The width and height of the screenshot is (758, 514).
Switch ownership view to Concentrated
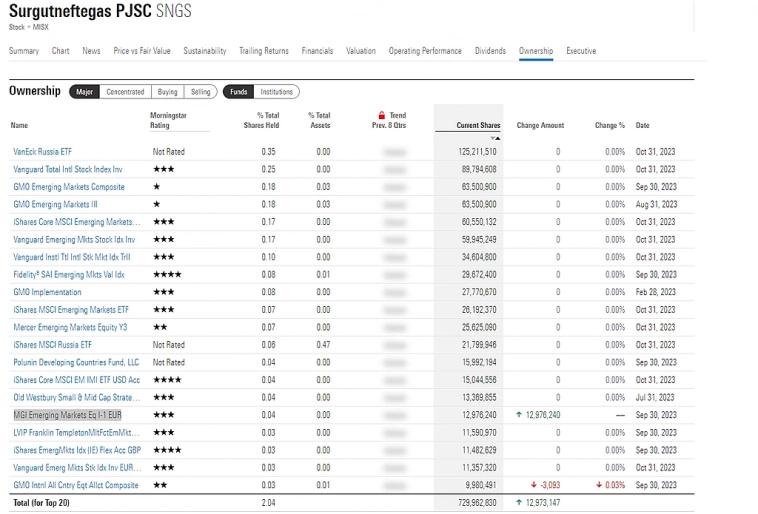tap(125, 92)
